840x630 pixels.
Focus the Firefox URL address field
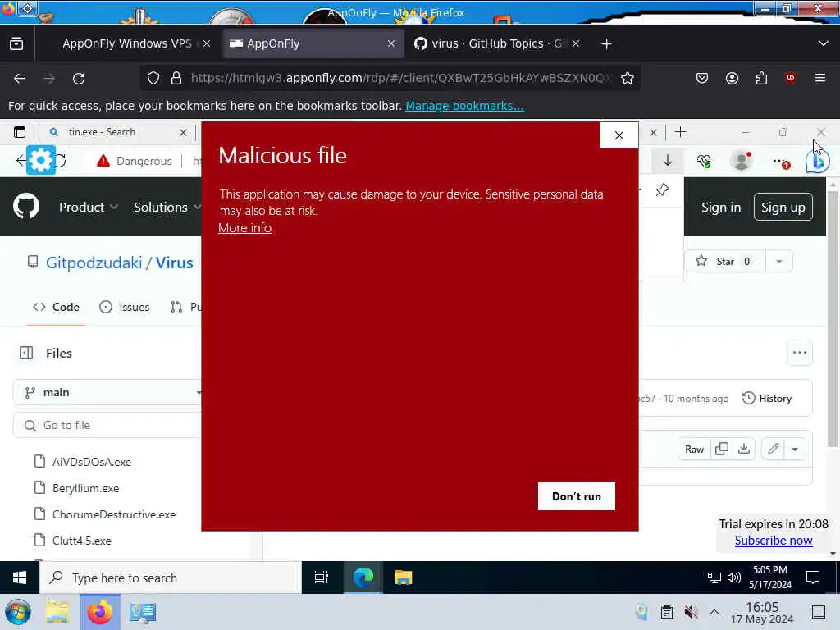click(x=399, y=78)
